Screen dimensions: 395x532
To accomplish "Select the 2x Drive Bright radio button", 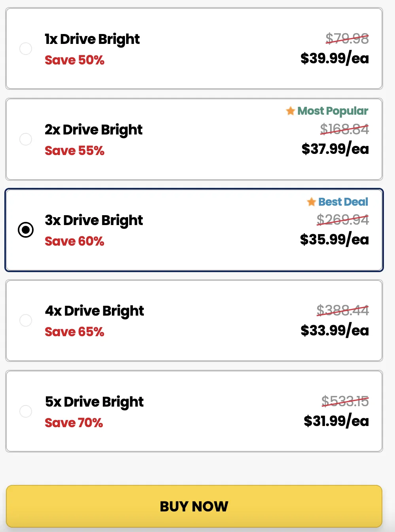I will coord(26,139).
